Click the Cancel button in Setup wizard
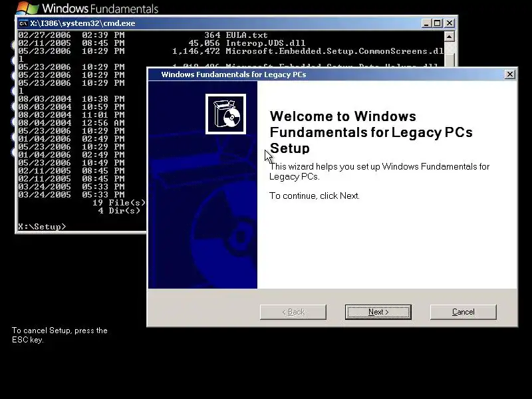This screenshot has width=532, height=399. tap(463, 312)
